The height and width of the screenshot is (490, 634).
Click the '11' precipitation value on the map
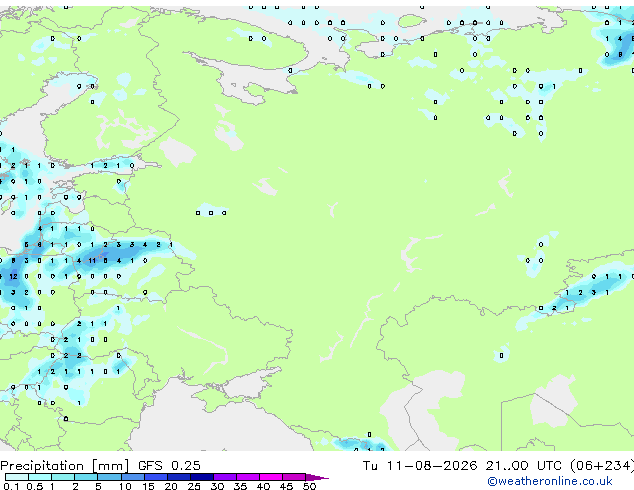[92, 261]
